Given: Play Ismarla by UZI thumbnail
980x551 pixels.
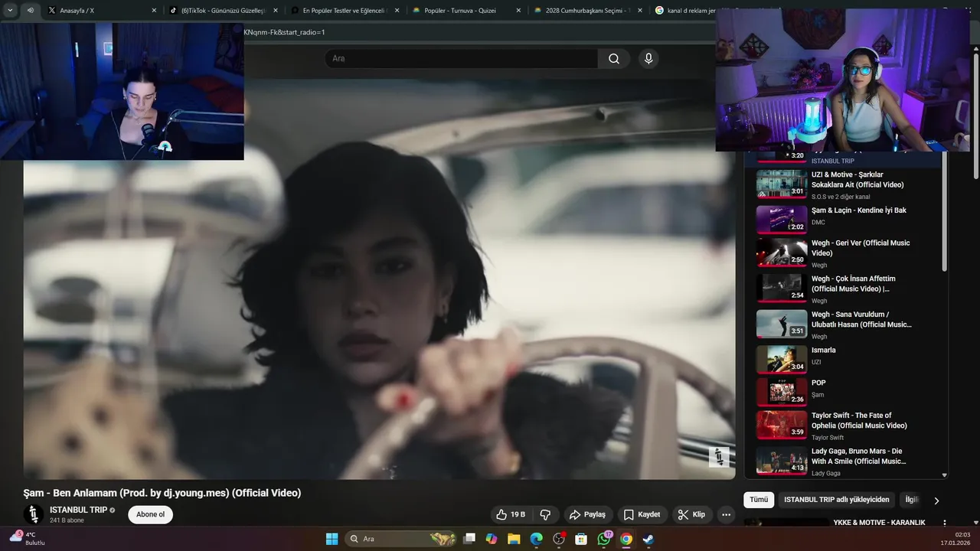Looking at the screenshot, I should [782, 359].
